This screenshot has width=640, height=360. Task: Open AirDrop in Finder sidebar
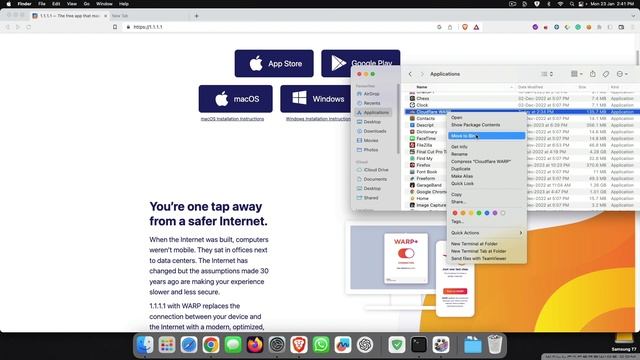[x=368, y=93]
